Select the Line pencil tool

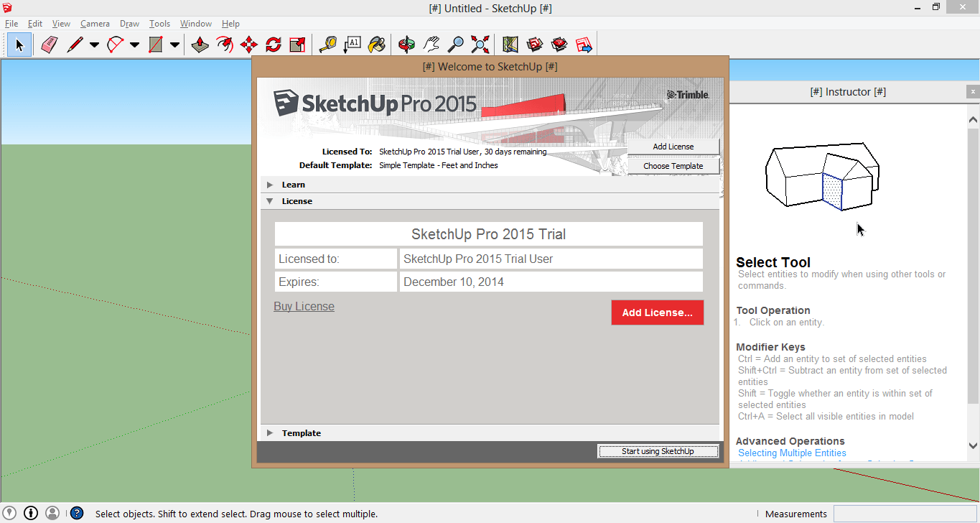pos(75,45)
